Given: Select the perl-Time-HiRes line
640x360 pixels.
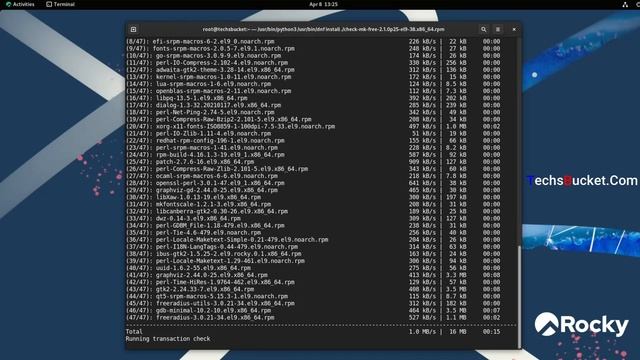Looking at the screenshot, I should pyautogui.click(x=313, y=282).
